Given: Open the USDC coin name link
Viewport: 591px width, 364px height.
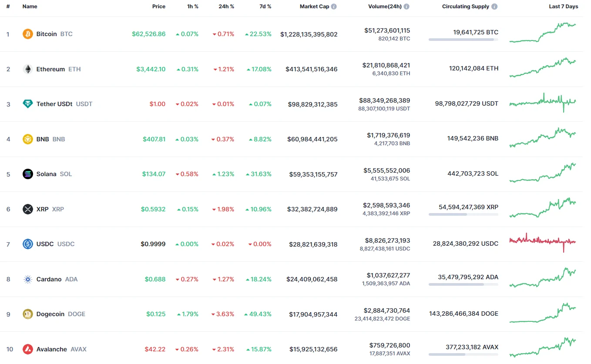Looking at the screenshot, I should [x=45, y=244].
